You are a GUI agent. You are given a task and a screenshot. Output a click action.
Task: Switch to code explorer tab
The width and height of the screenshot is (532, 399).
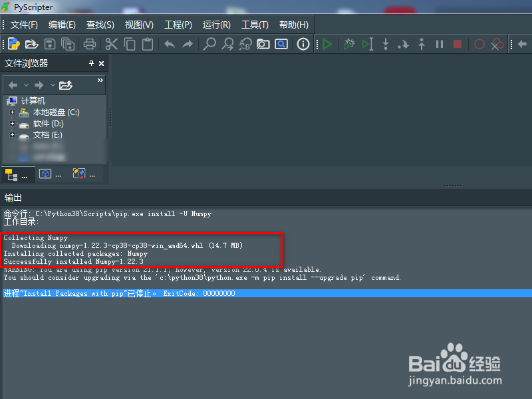click(84, 174)
